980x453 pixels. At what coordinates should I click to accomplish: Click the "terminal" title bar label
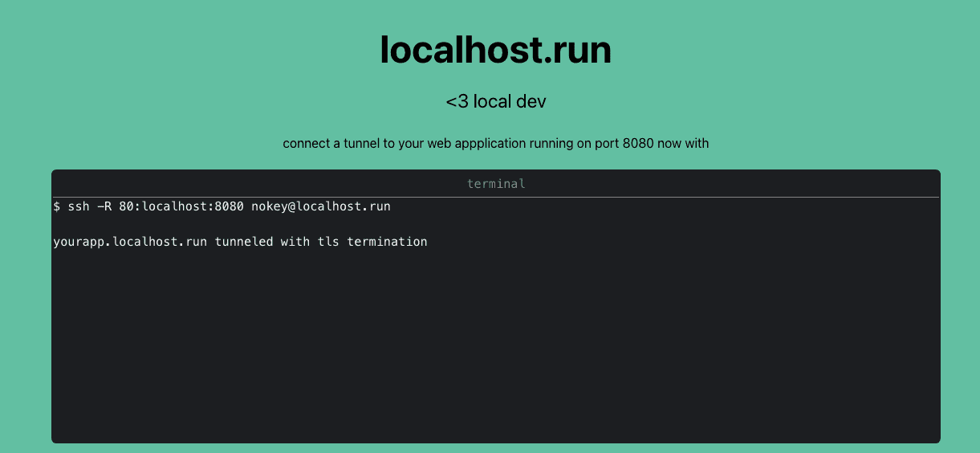click(495, 184)
